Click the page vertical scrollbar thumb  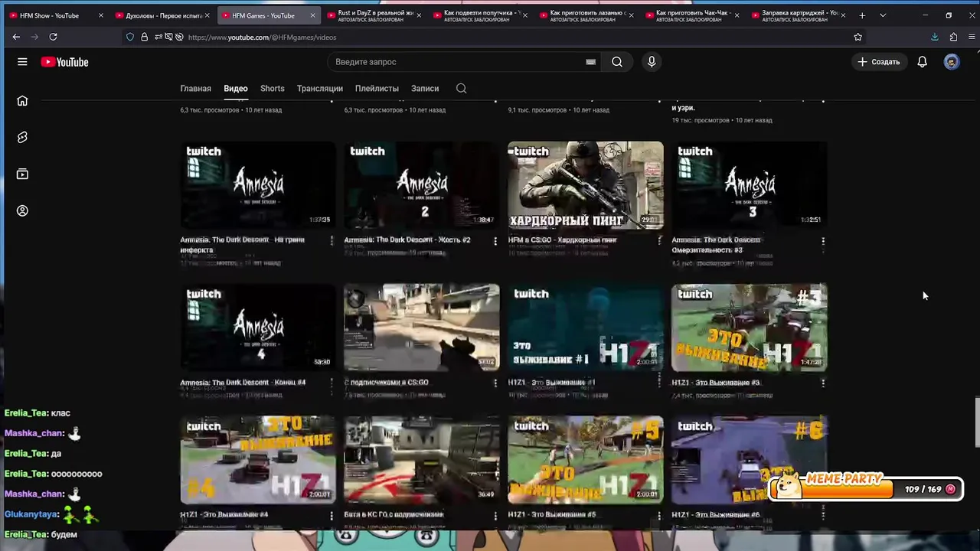(976, 422)
